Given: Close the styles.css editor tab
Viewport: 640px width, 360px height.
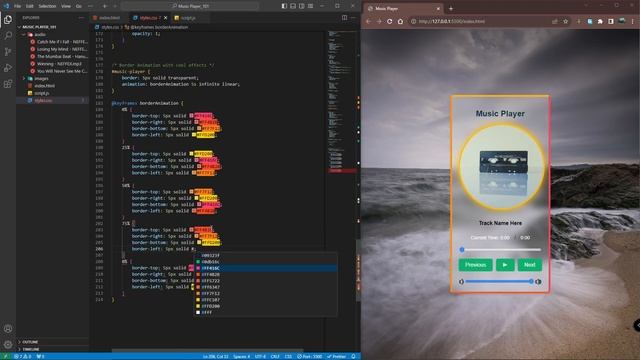Looking at the screenshot, I should [x=165, y=18].
